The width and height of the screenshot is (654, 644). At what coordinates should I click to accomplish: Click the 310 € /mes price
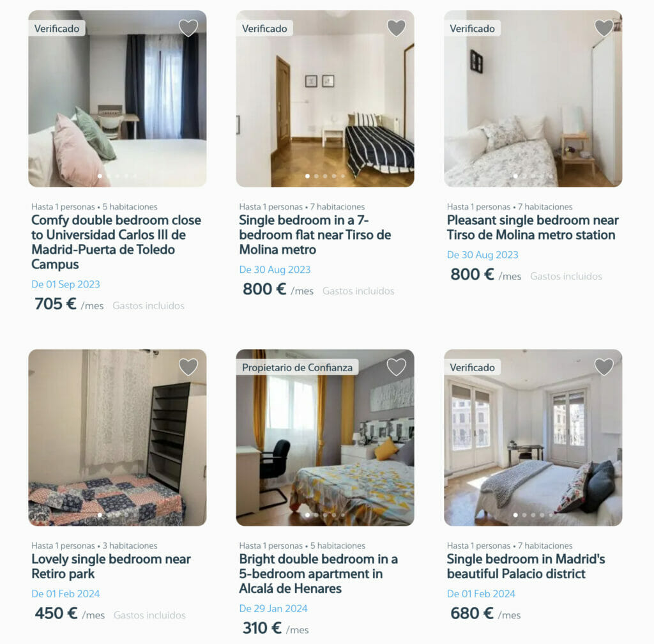(x=275, y=628)
